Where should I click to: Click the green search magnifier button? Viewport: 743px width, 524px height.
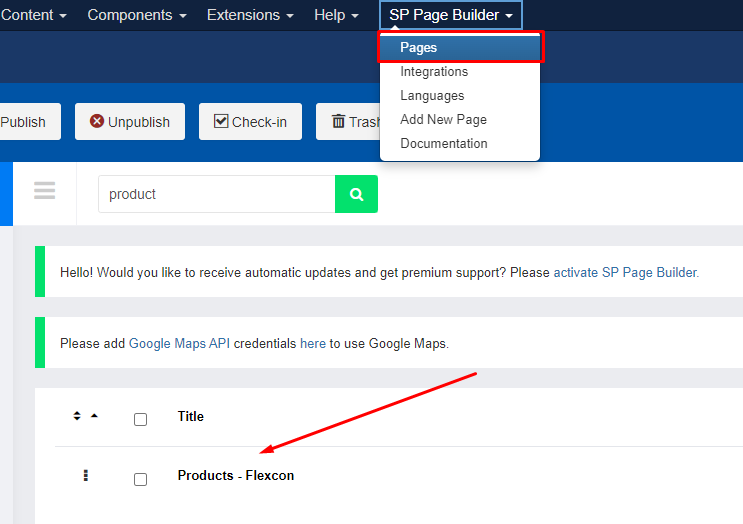point(356,194)
